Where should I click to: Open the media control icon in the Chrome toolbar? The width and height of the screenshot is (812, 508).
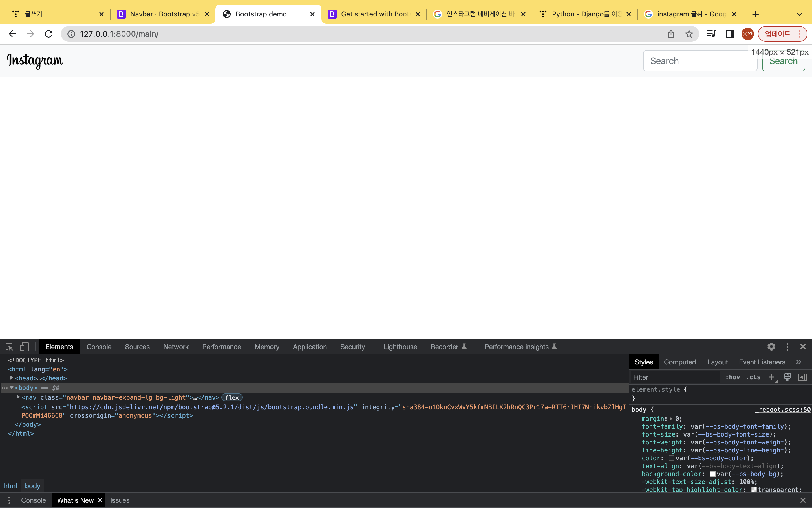pos(711,34)
